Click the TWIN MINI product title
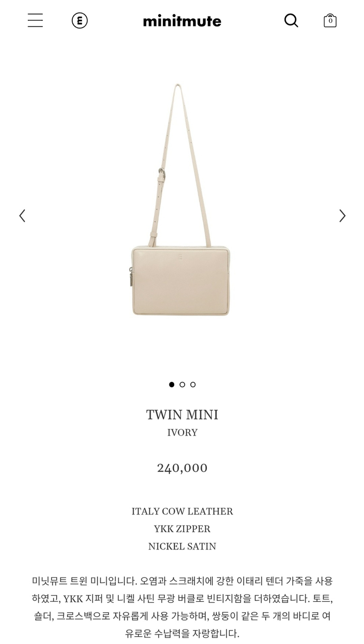The height and width of the screenshot is (644, 364). (182, 415)
